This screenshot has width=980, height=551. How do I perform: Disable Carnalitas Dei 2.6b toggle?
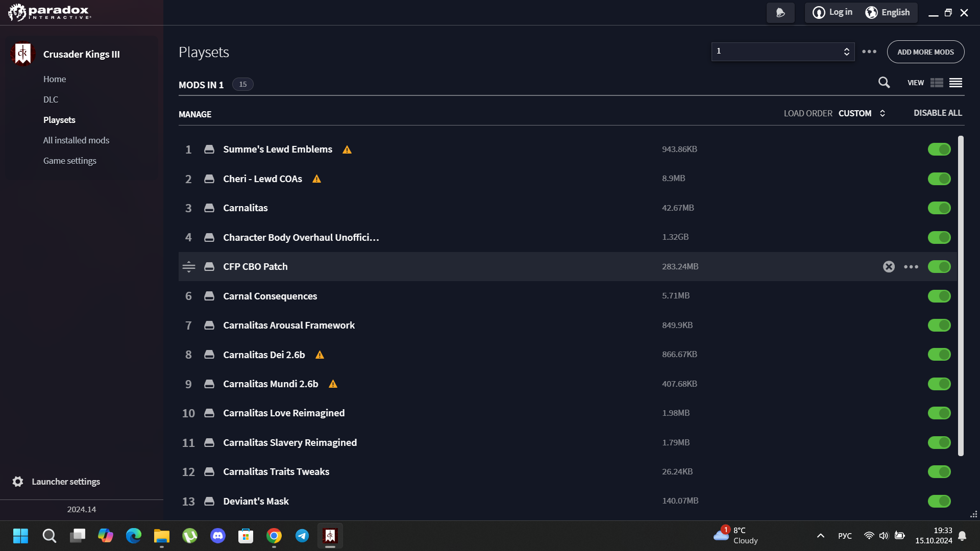tap(939, 355)
